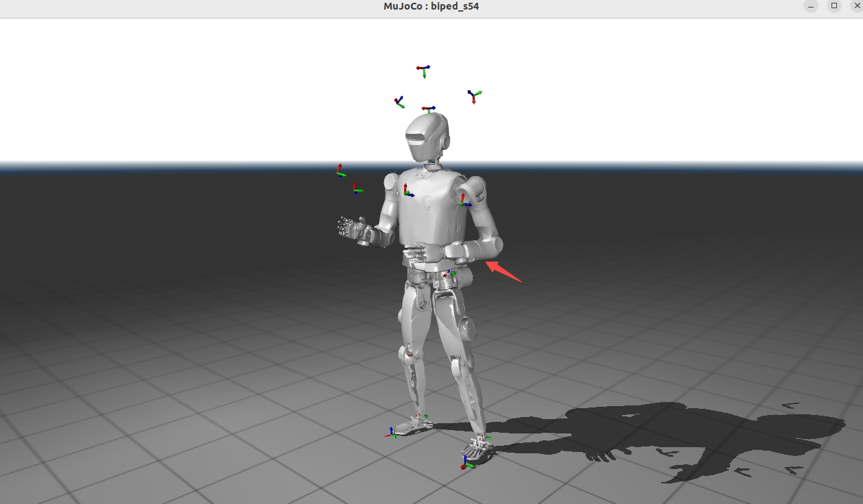Close the MuJoCo biped_s54 window
The image size is (863, 504).
(857, 6)
